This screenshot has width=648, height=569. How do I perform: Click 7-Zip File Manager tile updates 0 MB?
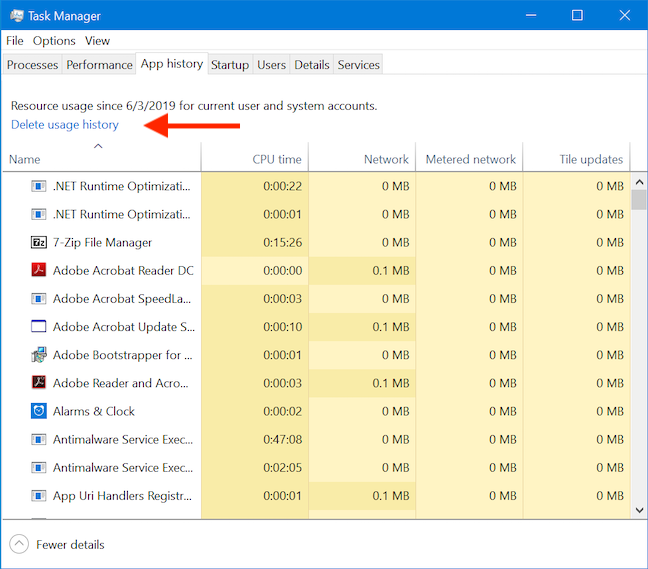pyautogui.click(x=610, y=243)
